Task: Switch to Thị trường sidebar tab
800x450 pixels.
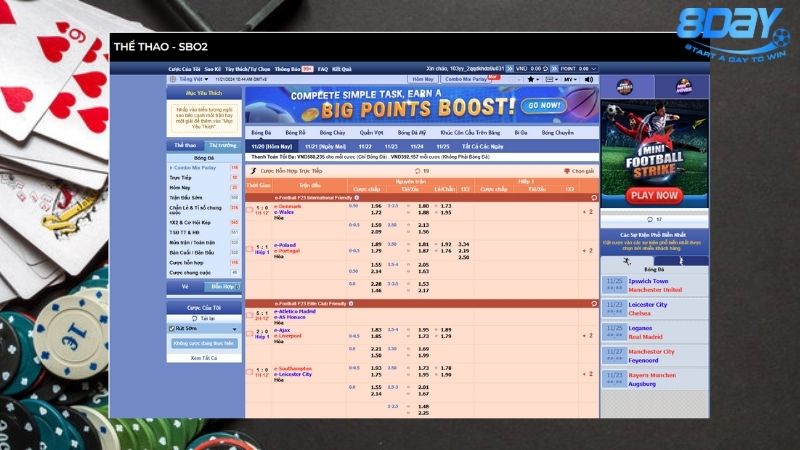Action: pos(223,145)
